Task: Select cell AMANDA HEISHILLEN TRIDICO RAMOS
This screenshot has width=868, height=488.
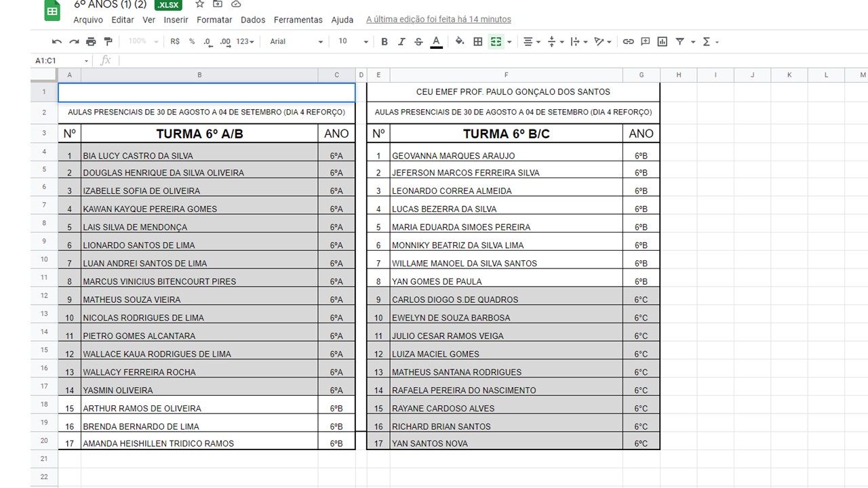Action: 199,441
